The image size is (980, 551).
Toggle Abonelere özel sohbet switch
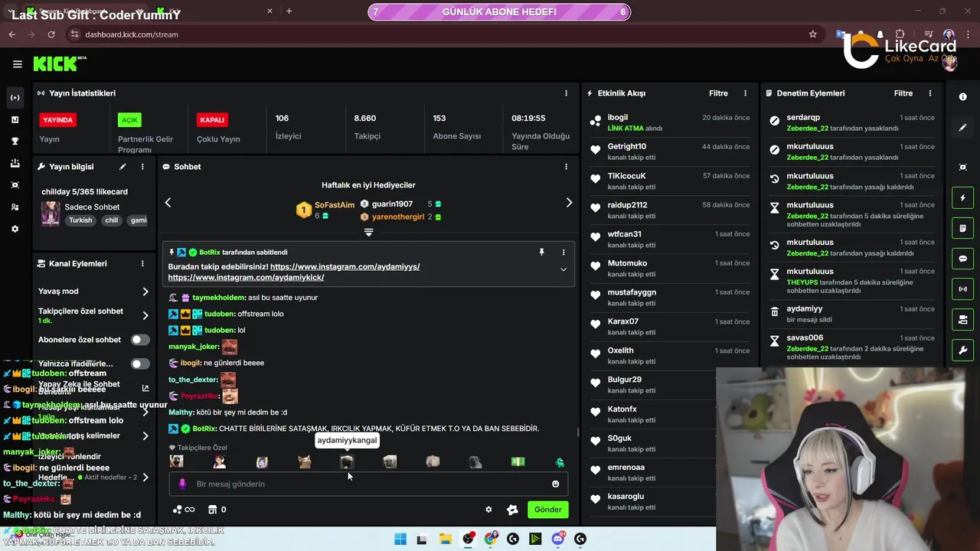click(x=140, y=340)
